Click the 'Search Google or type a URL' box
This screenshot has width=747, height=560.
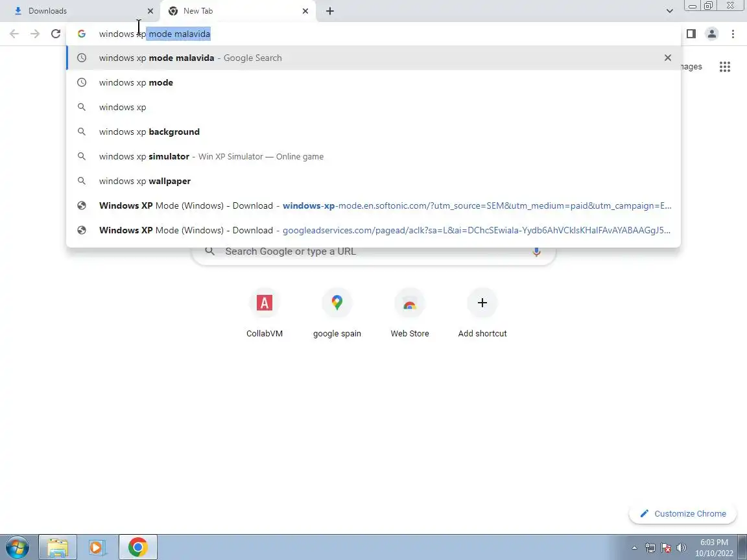pos(373,251)
